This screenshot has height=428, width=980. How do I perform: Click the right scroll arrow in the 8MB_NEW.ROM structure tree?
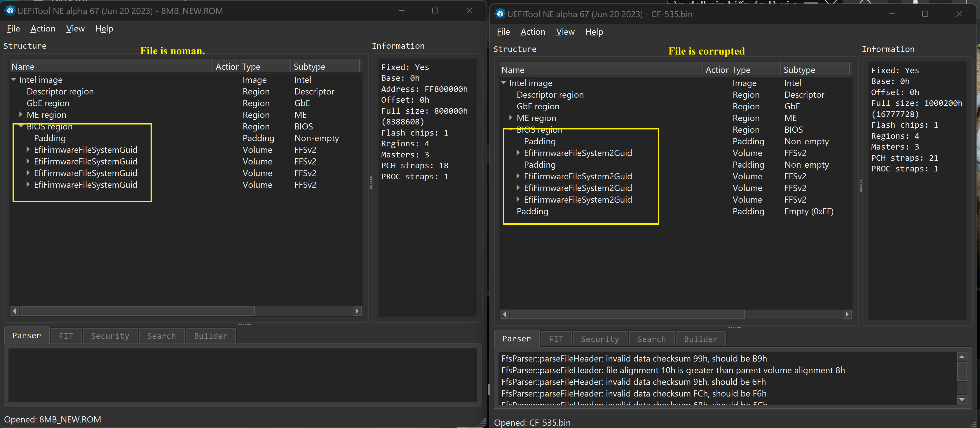(x=357, y=311)
